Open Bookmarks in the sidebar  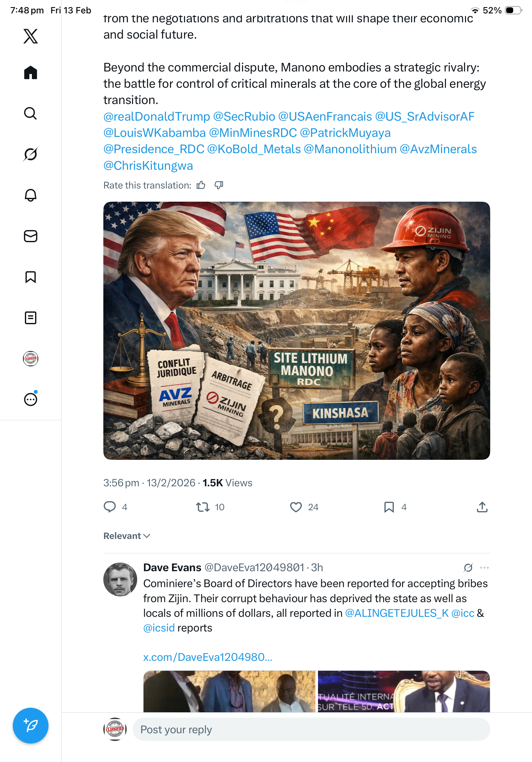click(31, 277)
